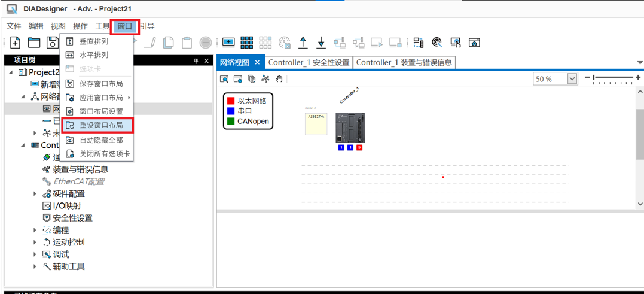Viewport: 644px width, 294px height.
Task: Open the 50 % zoom dropdown
Action: click(x=572, y=79)
